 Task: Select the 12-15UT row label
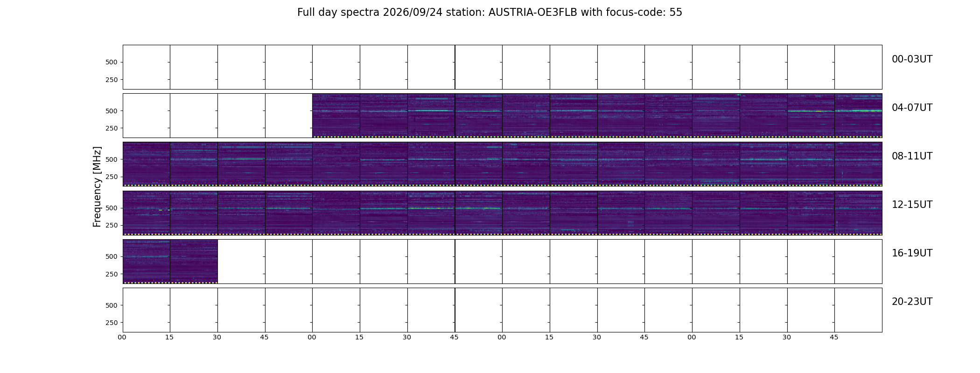point(912,205)
